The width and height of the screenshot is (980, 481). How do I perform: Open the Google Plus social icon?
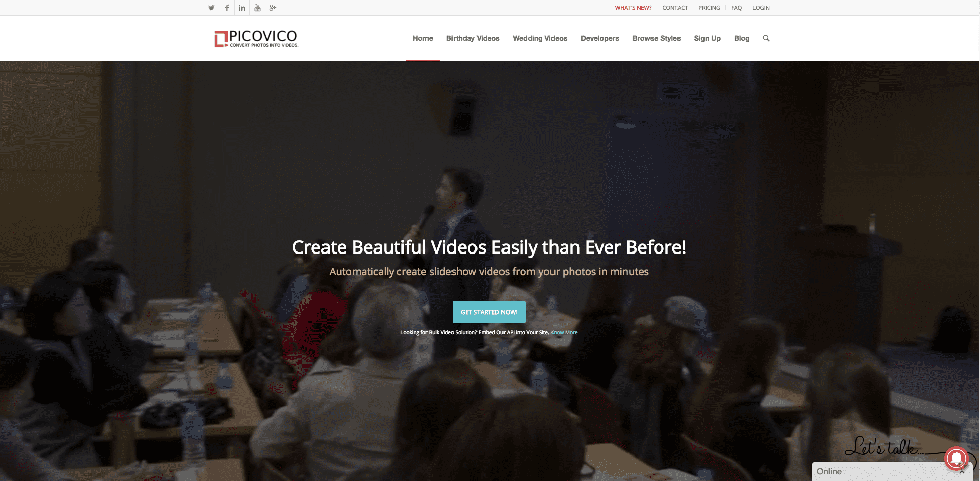(273, 8)
